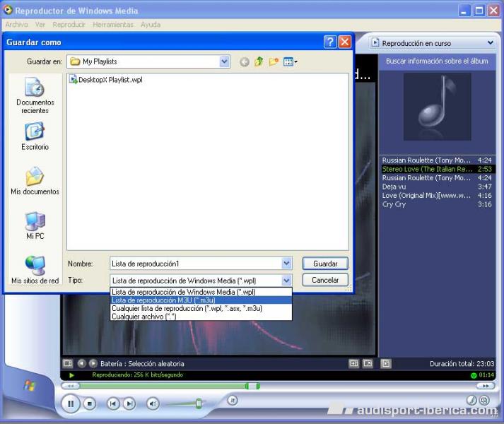Show previous visualization
Image resolution: width=504 pixels, height=424 pixels.
pos(81,363)
